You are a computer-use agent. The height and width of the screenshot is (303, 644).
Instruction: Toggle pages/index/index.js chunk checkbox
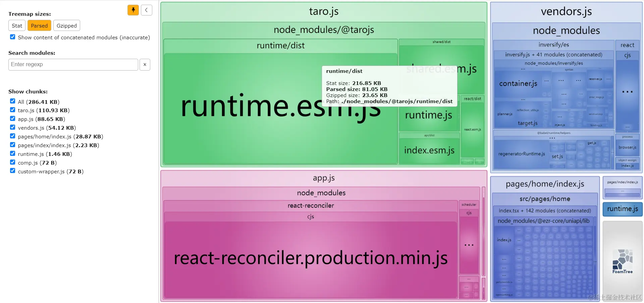click(x=12, y=145)
